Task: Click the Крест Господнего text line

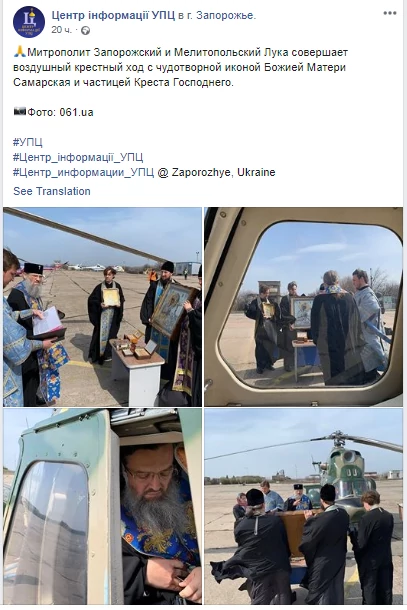Action: point(123,82)
